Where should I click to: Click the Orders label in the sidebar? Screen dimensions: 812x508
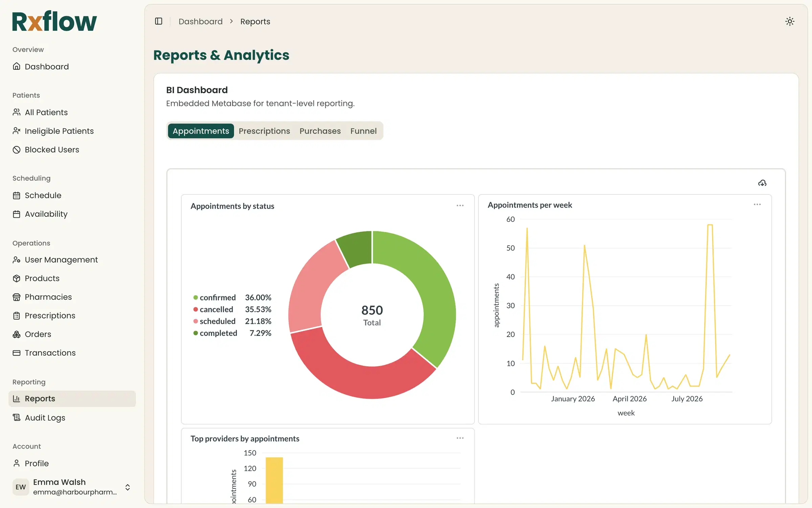tap(38, 334)
